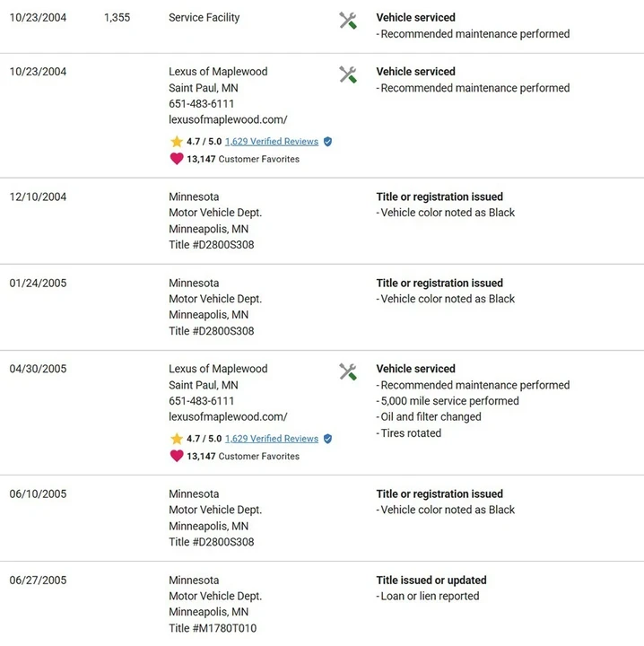Click the 5,000 mile service performed line
644x646 pixels.
click(448, 401)
